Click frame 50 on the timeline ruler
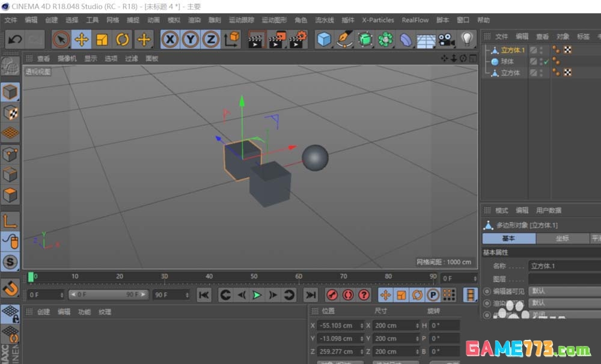The height and width of the screenshot is (364, 601). [x=254, y=277]
